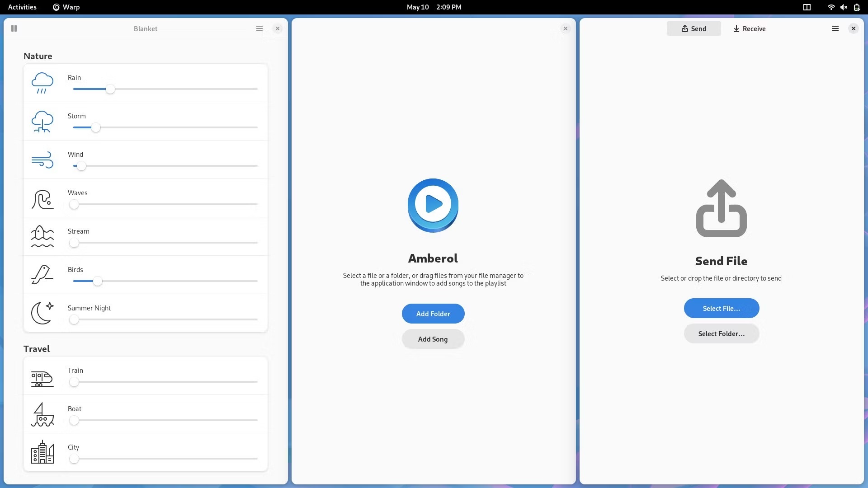Adjust the Rain volume slider

[x=165, y=89]
